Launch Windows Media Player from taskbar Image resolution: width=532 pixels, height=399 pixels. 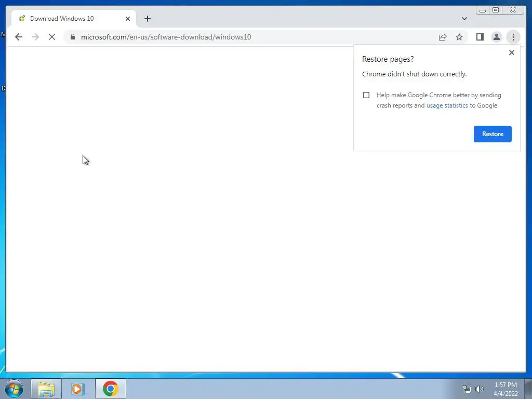(78, 389)
